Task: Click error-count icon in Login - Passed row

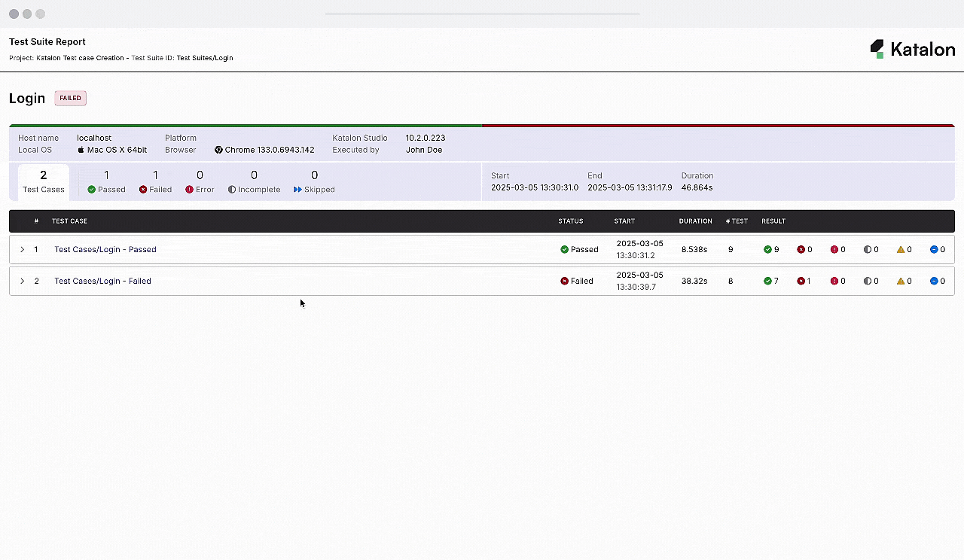Action: tap(834, 249)
